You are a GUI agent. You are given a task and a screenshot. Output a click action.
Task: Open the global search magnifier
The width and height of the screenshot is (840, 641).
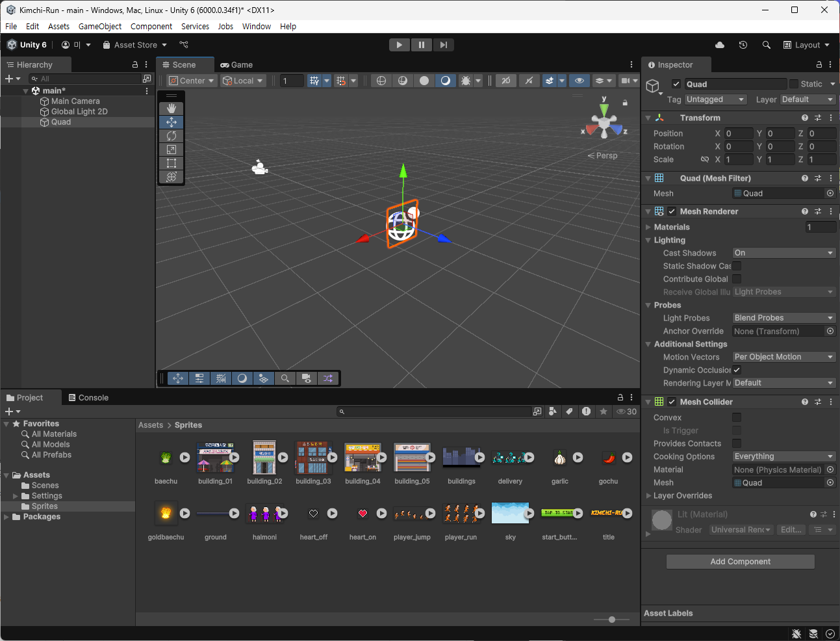(767, 45)
